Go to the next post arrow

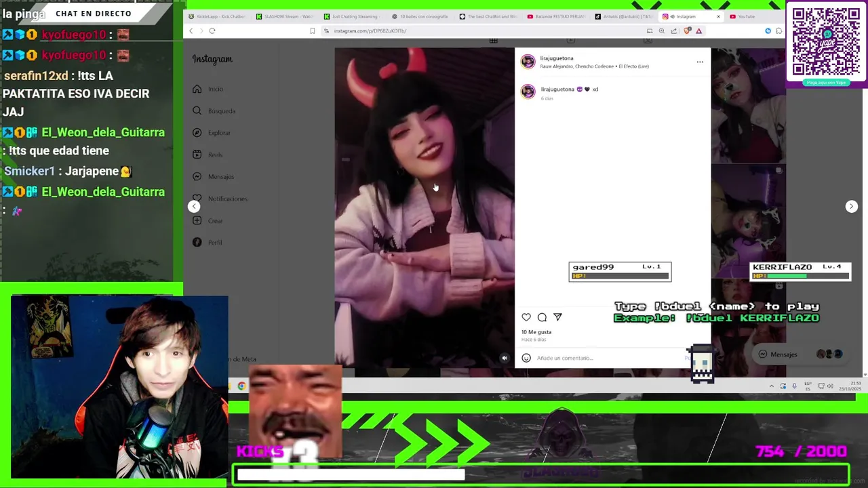pyautogui.click(x=852, y=206)
